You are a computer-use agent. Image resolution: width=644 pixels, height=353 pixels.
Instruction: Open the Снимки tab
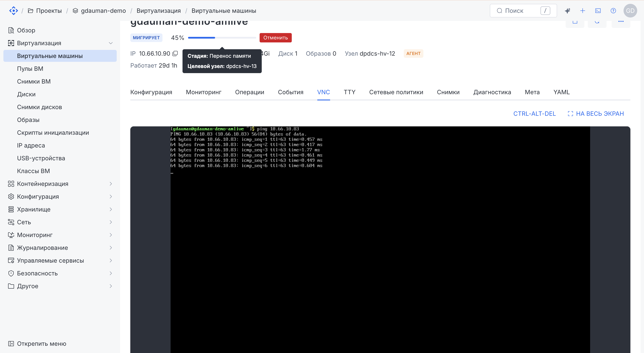pyautogui.click(x=448, y=92)
